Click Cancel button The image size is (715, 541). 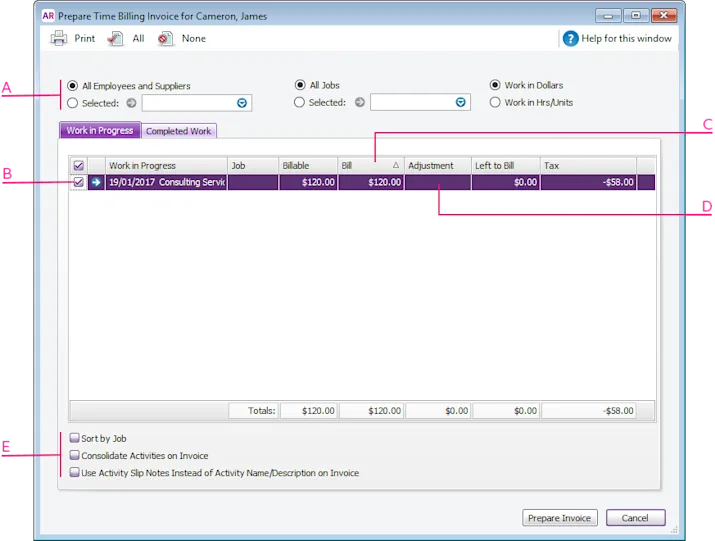click(635, 518)
